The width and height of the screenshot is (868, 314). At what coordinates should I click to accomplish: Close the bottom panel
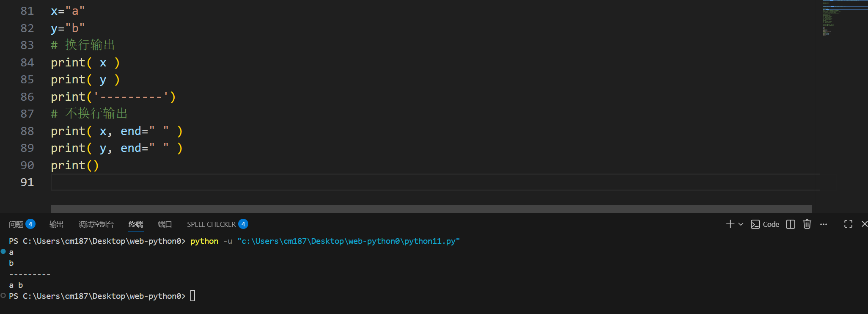(864, 224)
